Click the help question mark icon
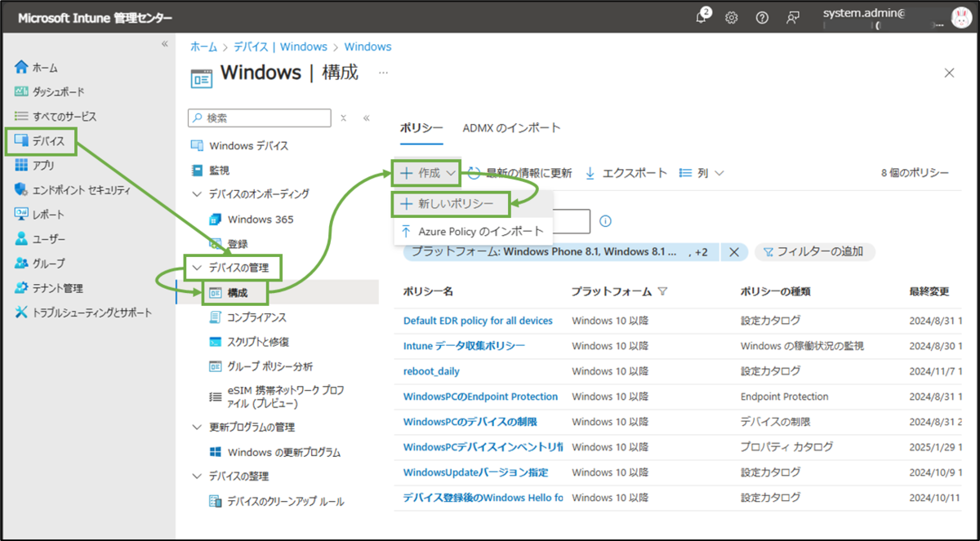Viewport: 980px width, 541px height. [x=762, y=17]
